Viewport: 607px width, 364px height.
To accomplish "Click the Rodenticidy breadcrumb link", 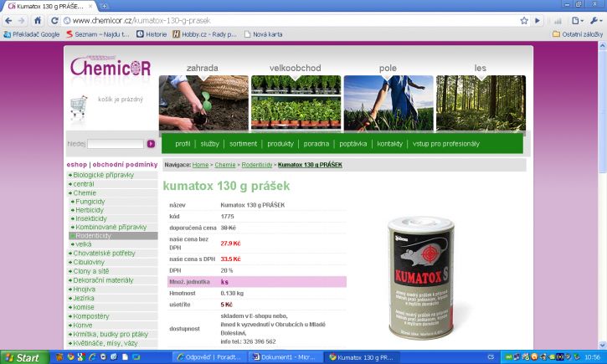I will tap(257, 165).
